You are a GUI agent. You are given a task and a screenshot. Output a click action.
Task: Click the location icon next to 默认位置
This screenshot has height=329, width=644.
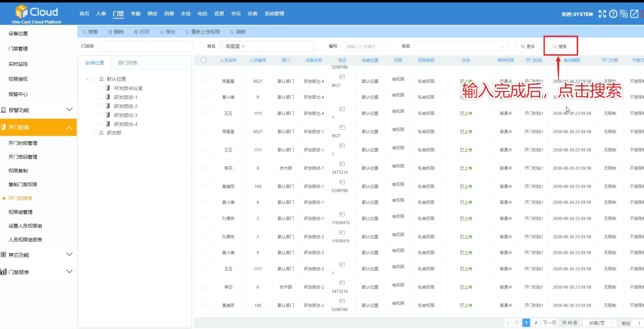101,79
